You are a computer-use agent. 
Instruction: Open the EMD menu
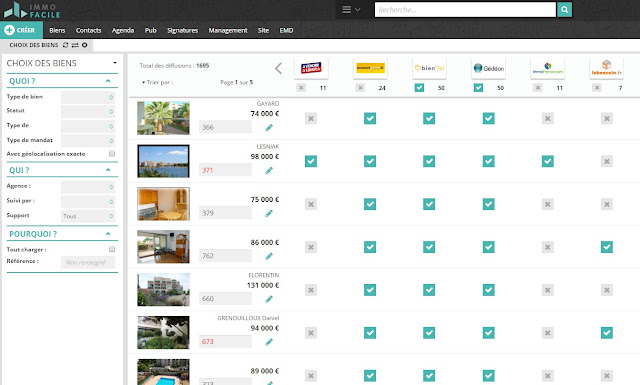point(286,30)
